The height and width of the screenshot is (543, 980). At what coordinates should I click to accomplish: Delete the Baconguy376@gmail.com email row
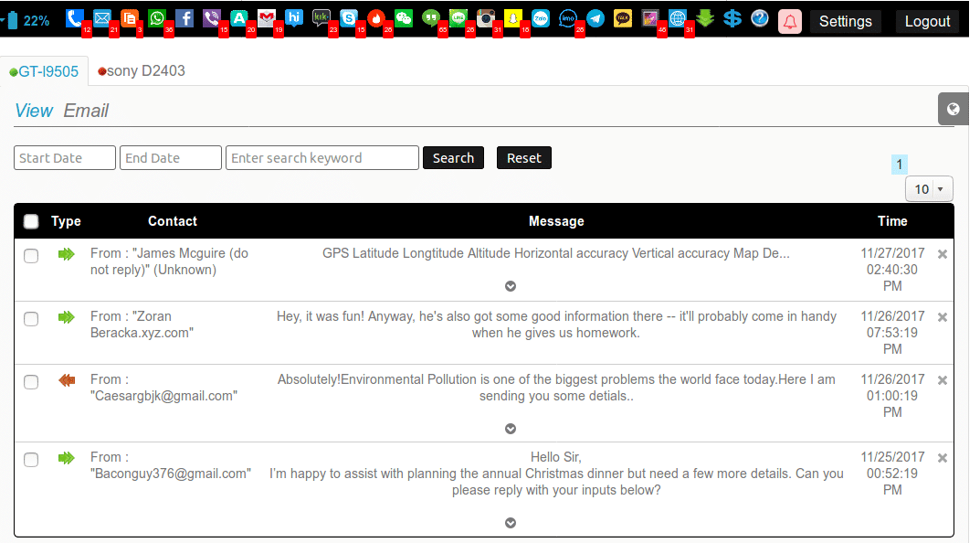tap(943, 458)
